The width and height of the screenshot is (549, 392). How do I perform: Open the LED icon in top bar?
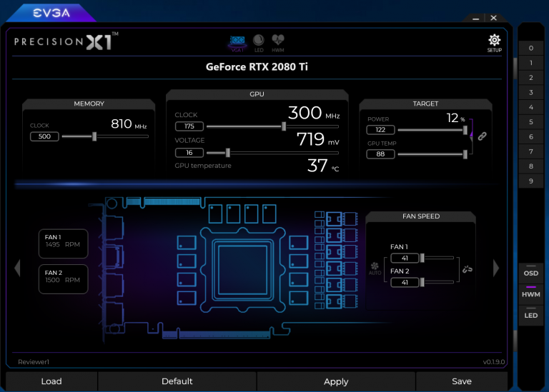(x=259, y=44)
